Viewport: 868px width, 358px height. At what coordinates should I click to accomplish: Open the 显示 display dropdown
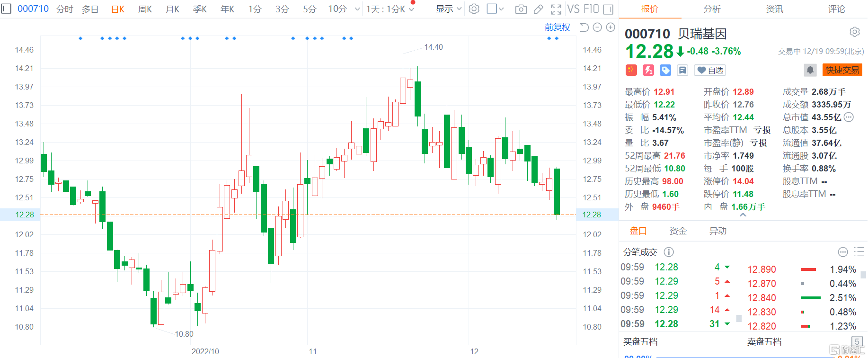pos(449,9)
